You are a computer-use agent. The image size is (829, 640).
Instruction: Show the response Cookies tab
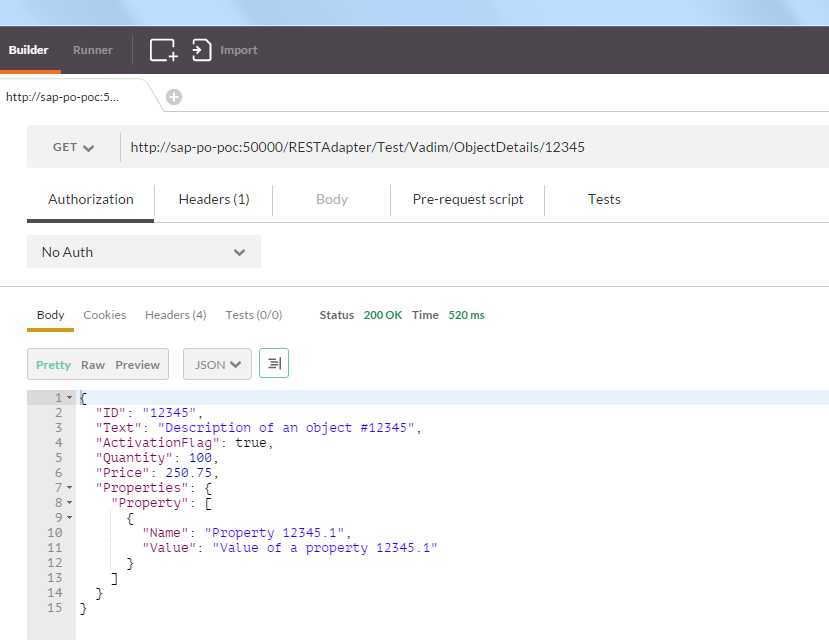point(105,315)
